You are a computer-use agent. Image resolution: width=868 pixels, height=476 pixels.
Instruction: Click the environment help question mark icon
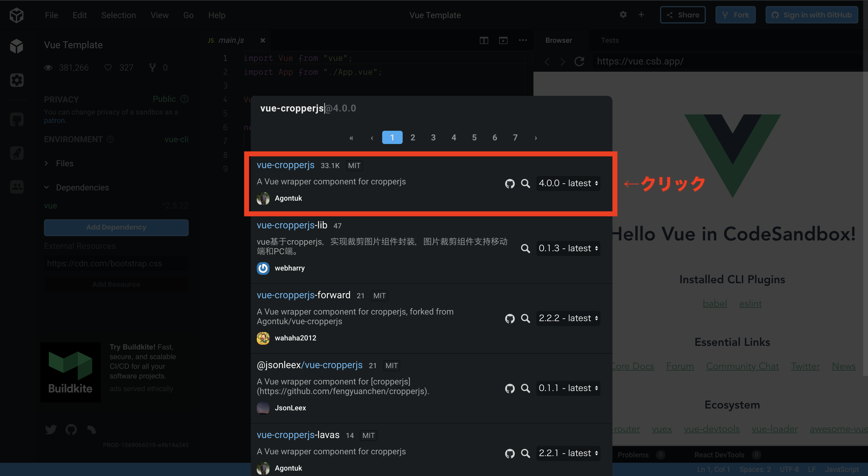click(x=110, y=139)
